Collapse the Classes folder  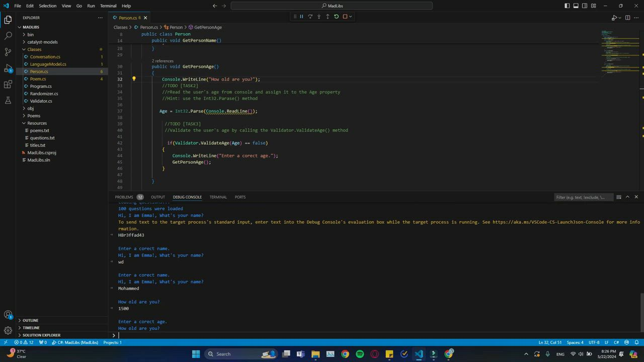click(34, 49)
